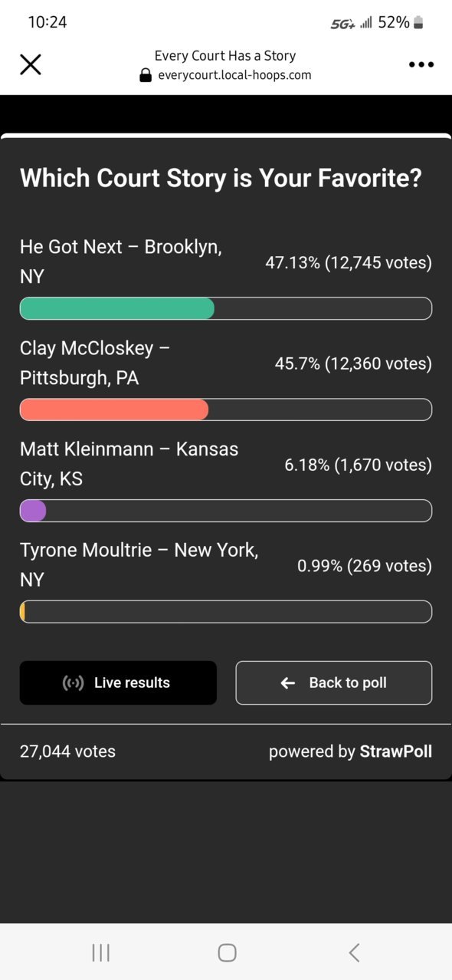Open the three-dot browser options menu
This screenshot has width=452, height=980.
pos(421,65)
